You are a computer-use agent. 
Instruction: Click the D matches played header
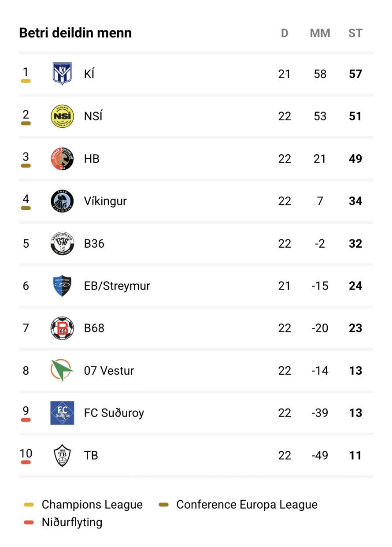tap(285, 33)
